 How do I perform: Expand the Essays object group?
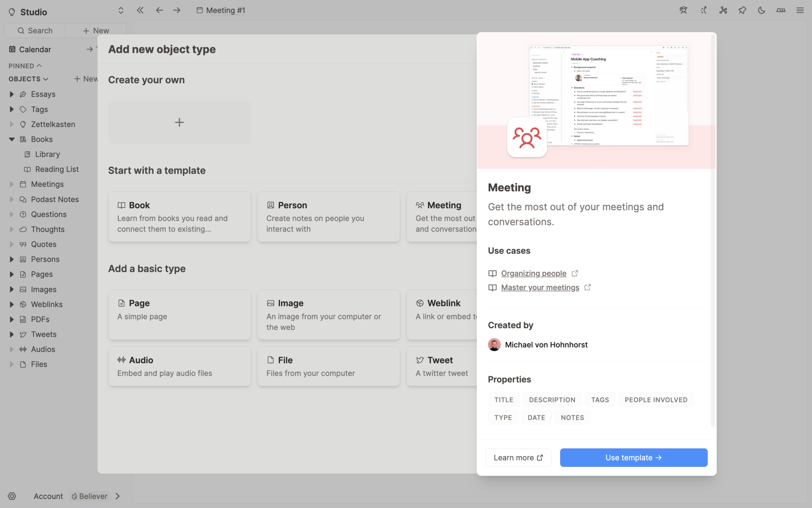click(x=12, y=94)
